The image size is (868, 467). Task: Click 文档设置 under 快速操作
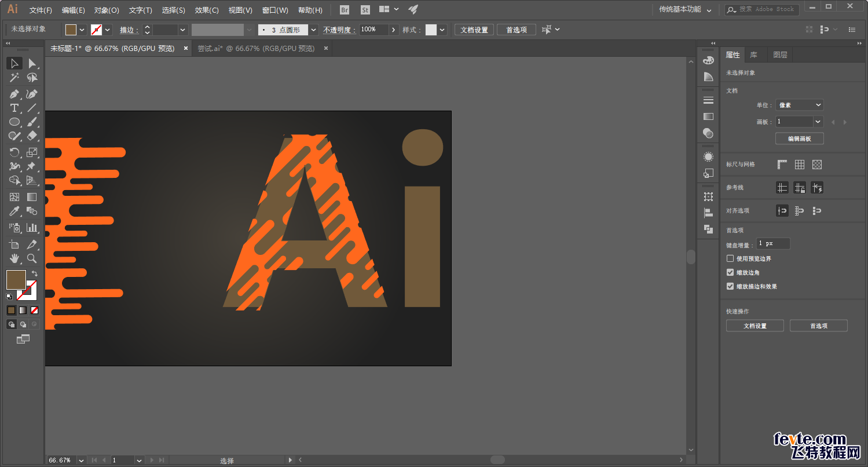click(x=755, y=326)
